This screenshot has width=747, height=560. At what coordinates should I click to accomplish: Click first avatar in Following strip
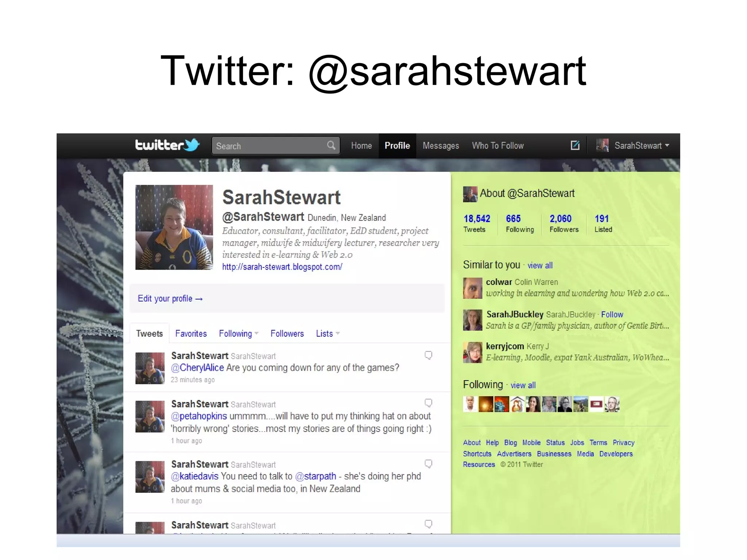pos(470,404)
